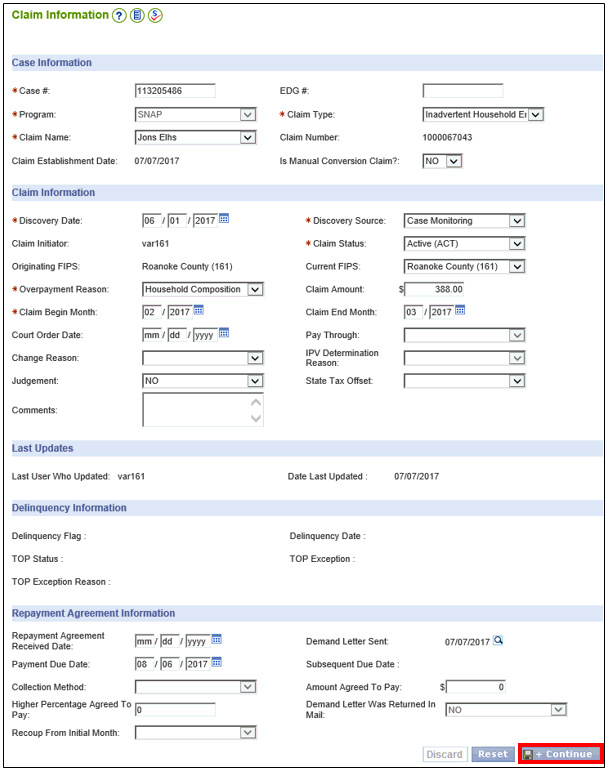This screenshot has width=610, height=772.
Task: Expand Current FIPS dropdown
Action: click(464, 266)
